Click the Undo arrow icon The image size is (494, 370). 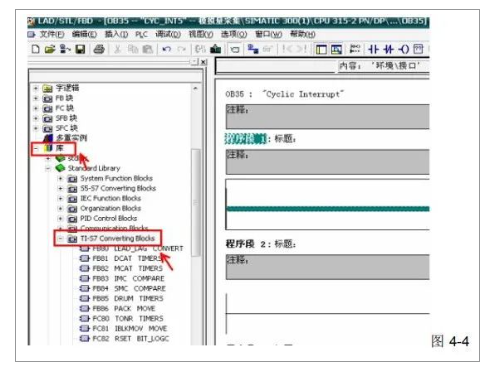[x=167, y=49]
